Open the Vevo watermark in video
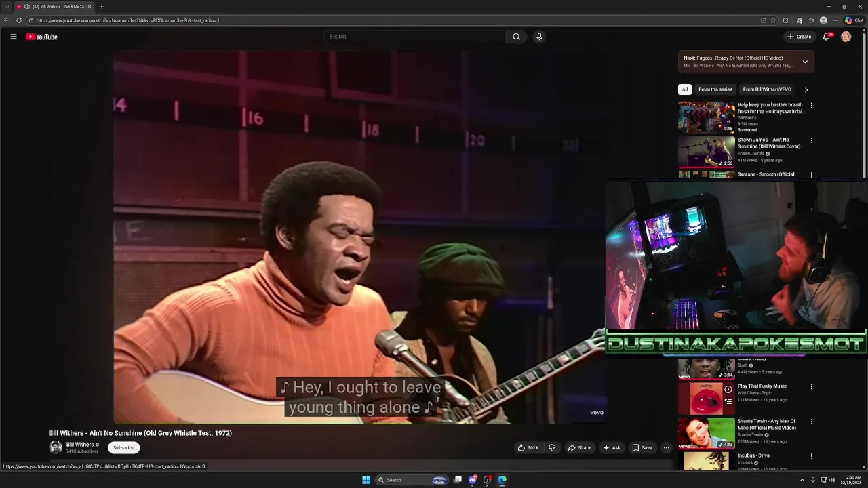This screenshot has width=868, height=488. tap(596, 412)
